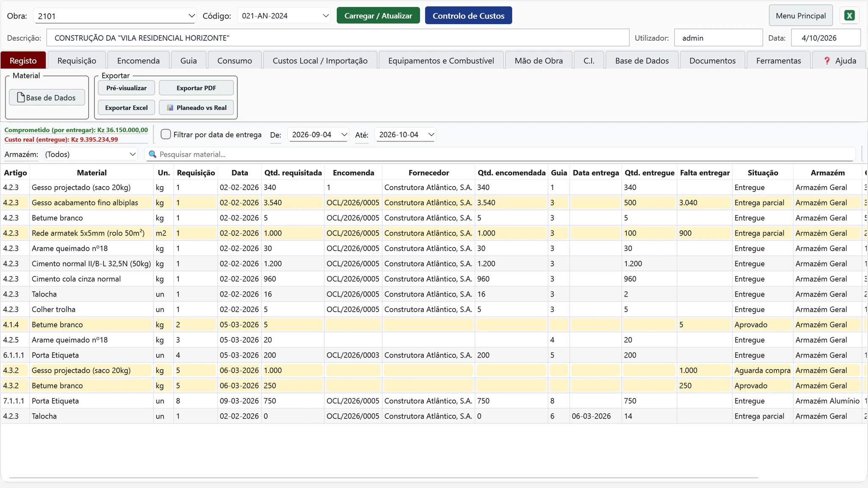Click the Aguarda compra status cell
Image resolution: width=868 pixels, height=488 pixels.
(762, 370)
